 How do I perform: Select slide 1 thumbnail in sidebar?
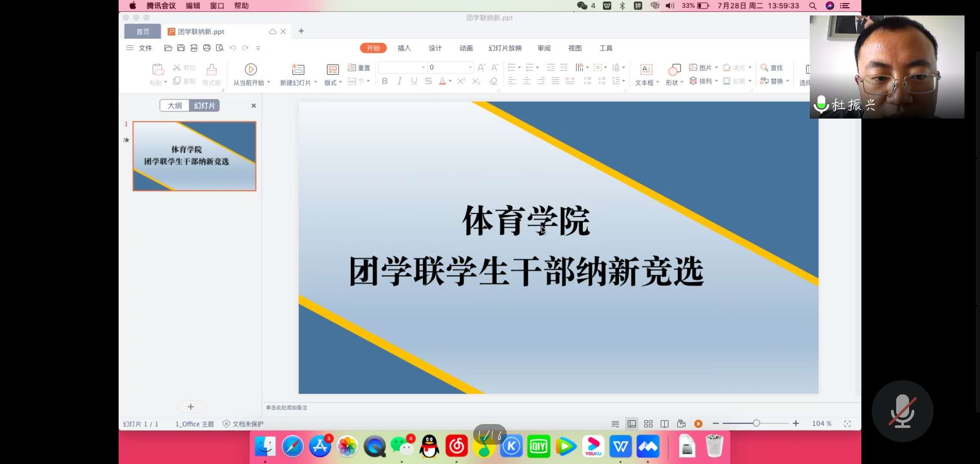point(194,156)
